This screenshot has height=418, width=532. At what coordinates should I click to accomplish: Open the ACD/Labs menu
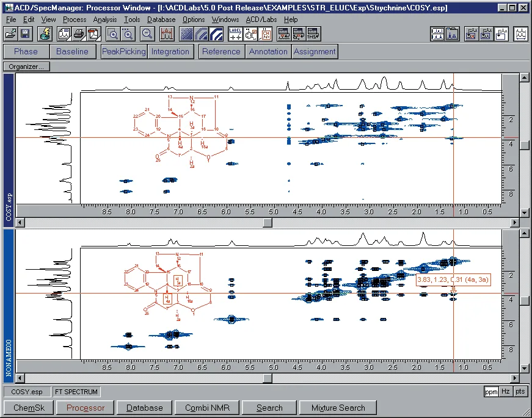tap(261, 20)
